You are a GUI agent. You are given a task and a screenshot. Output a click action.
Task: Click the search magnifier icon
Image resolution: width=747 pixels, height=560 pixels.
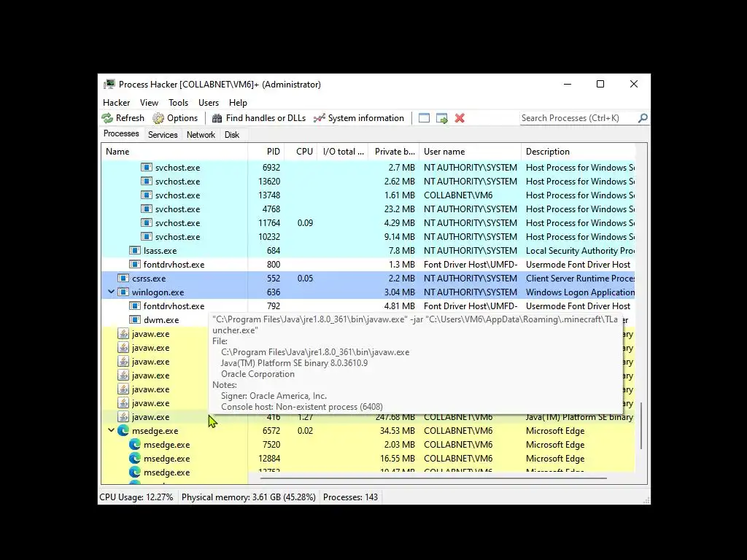pyautogui.click(x=643, y=118)
